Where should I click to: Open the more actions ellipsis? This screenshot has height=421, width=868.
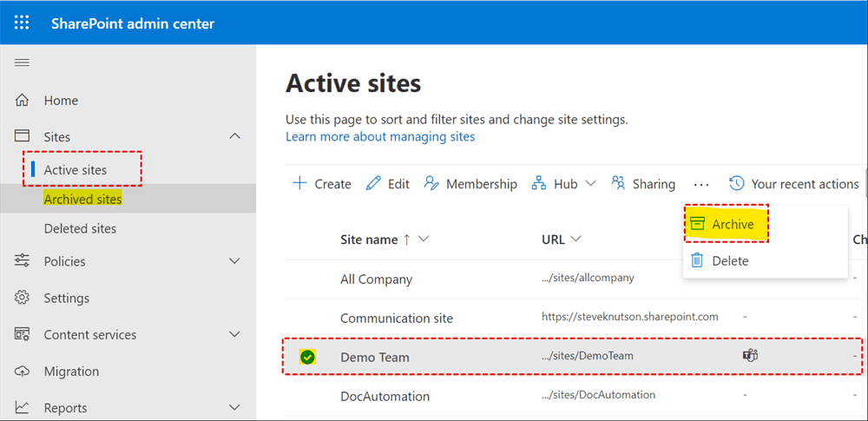[701, 184]
